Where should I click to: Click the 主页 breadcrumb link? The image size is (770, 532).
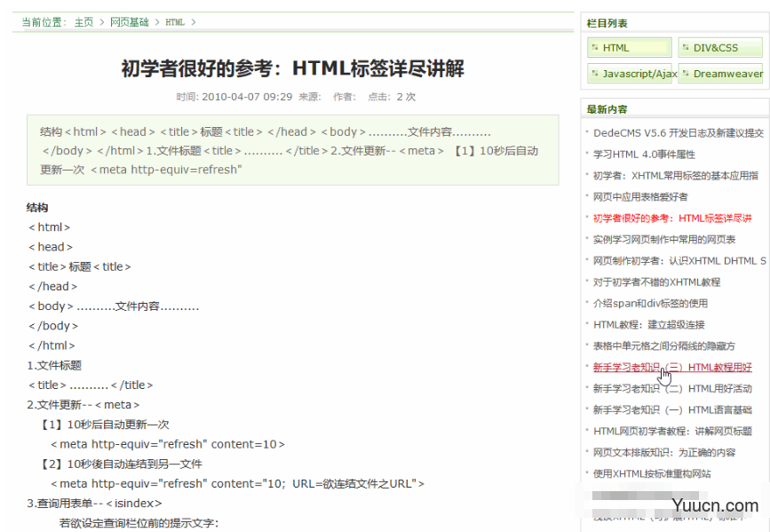pyautogui.click(x=83, y=22)
